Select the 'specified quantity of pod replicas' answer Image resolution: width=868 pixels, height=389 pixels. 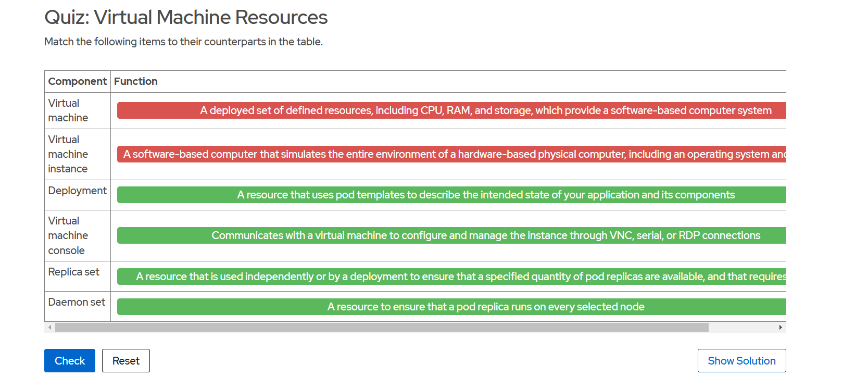[451, 277]
